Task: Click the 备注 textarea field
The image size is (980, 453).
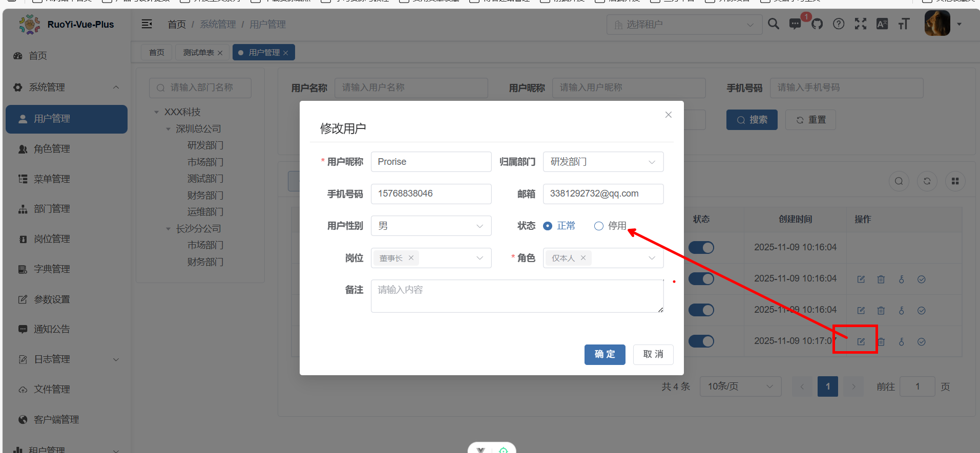Action: pos(517,296)
